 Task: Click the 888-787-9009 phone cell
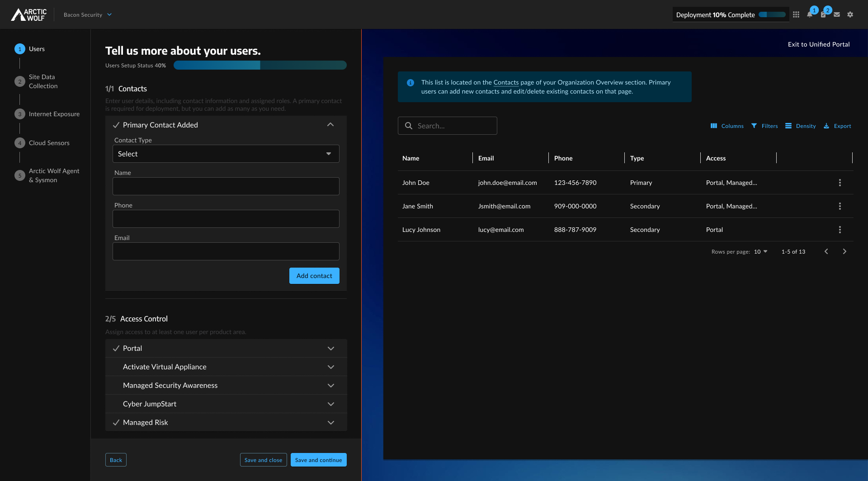pyautogui.click(x=575, y=230)
